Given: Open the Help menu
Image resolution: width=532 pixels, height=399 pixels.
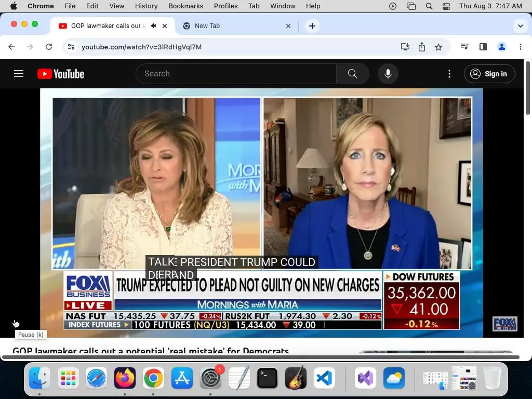Looking at the screenshot, I should tap(313, 6).
